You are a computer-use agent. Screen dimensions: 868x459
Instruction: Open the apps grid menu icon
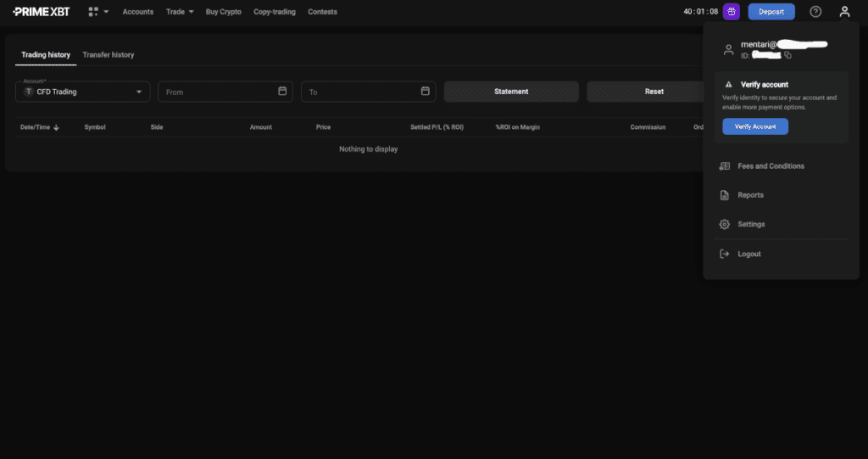click(94, 12)
